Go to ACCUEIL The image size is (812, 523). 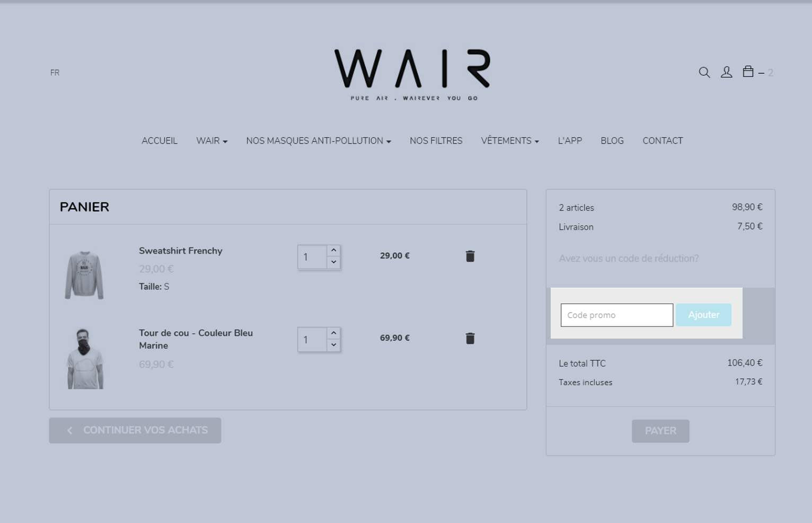point(159,140)
